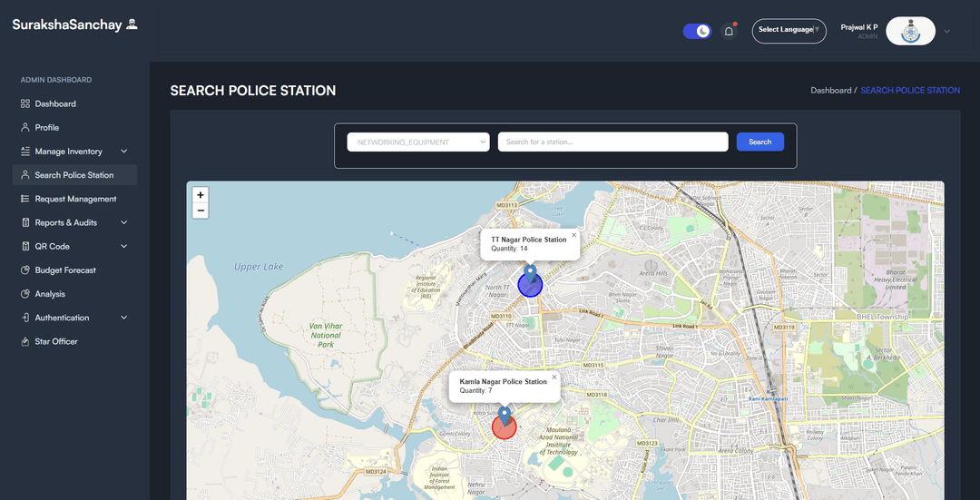Click the blue Search button

[x=760, y=142]
